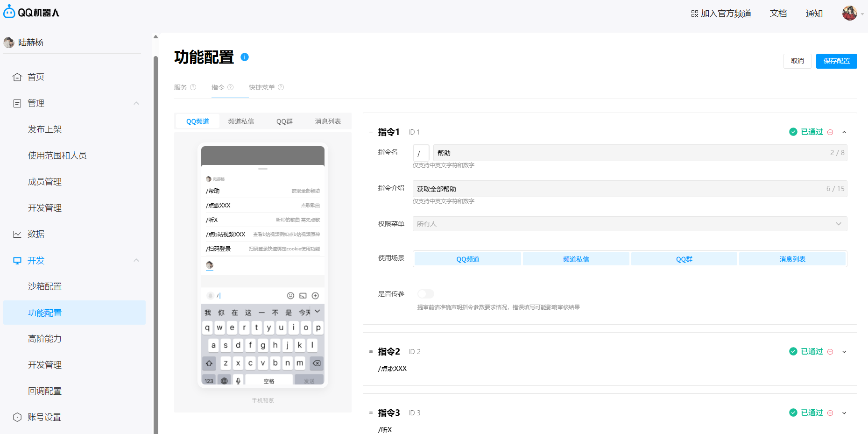Click the drag handle icon for 指令3
The height and width of the screenshot is (434, 868).
[371, 413]
